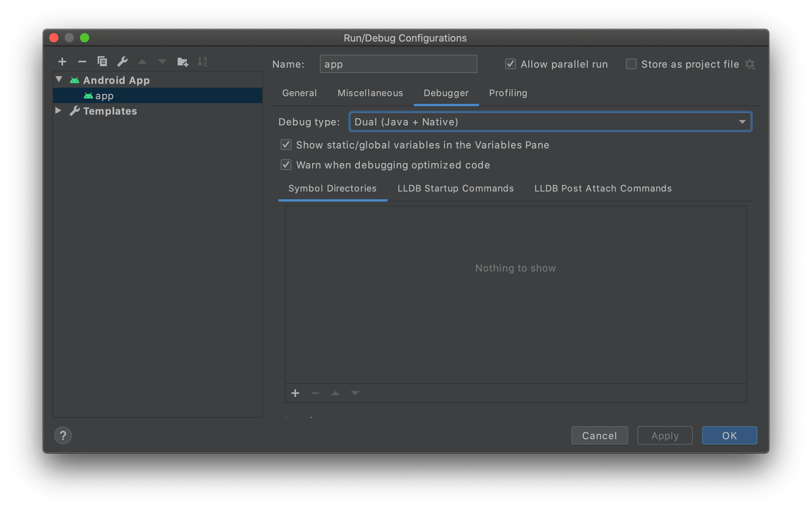The image size is (812, 510).
Task: Click the gear icon beside Store as project file
Action: tap(750, 64)
